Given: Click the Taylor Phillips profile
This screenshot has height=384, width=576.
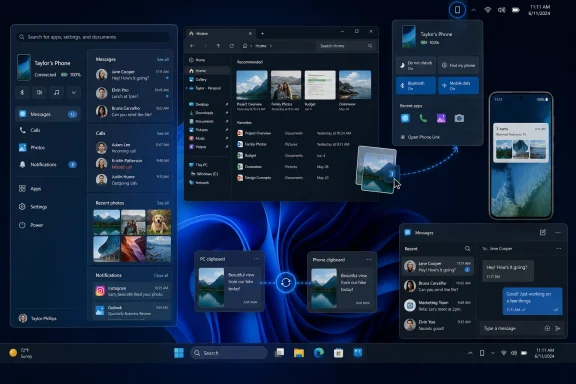Looking at the screenshot, I should [x=38, y=318].
